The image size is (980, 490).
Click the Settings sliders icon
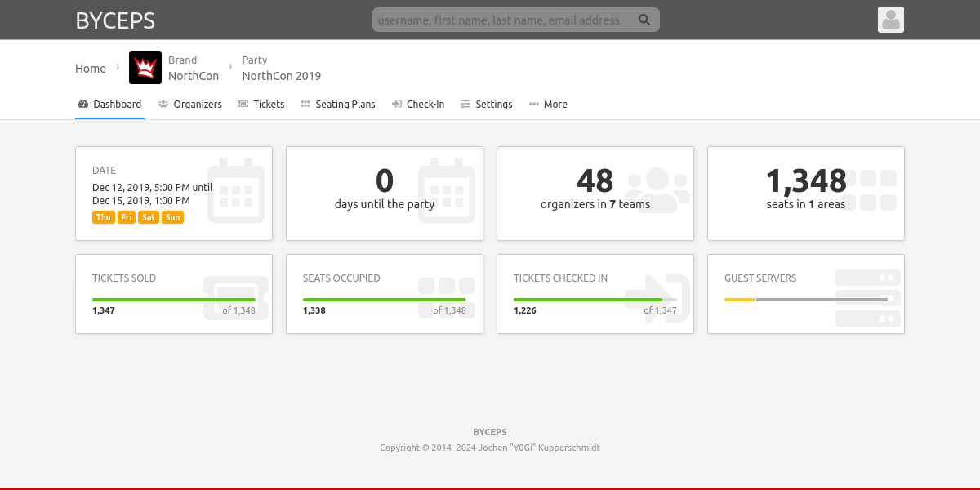point(465,105)
